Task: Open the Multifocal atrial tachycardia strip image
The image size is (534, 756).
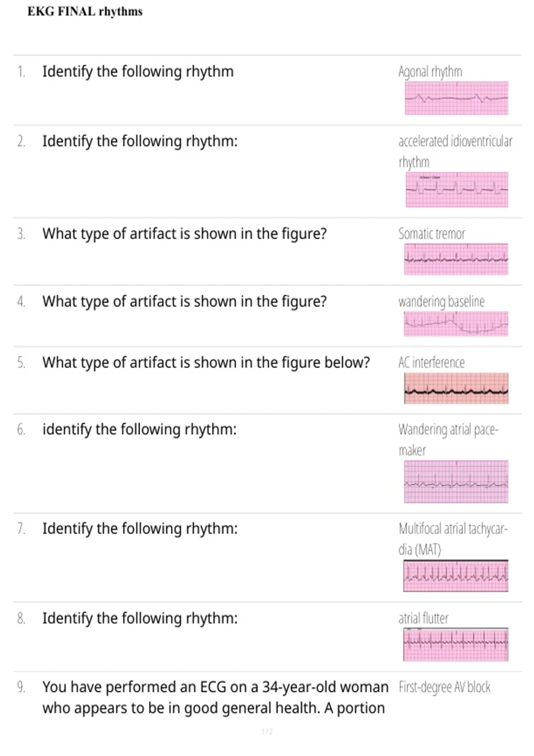Action: 456,576
